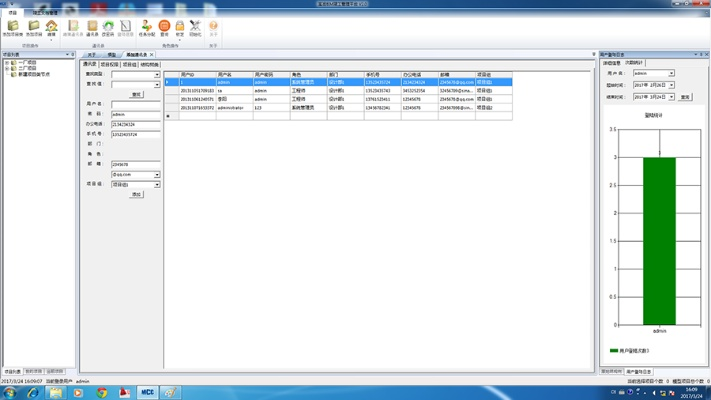
Task: Click the orange 查询 ribbon icon
Action: point(164,27)
